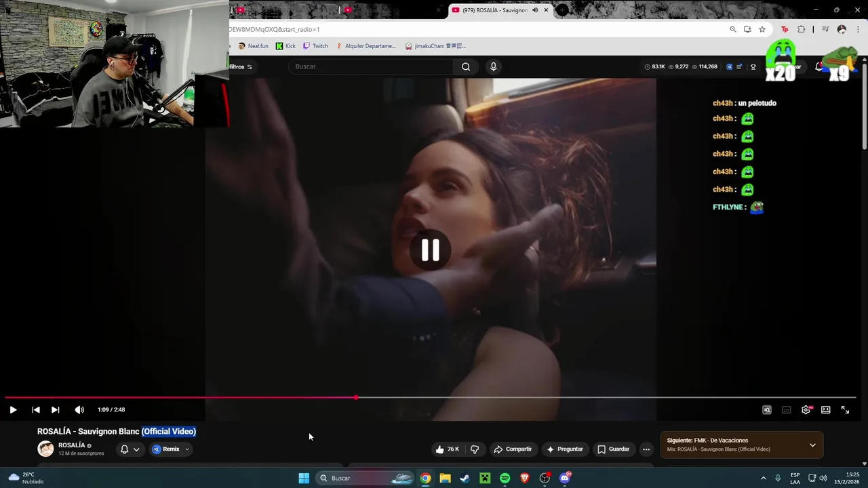Dislike the video with thumbs down
Screen dimensions: 868x488
pos(475,449)
